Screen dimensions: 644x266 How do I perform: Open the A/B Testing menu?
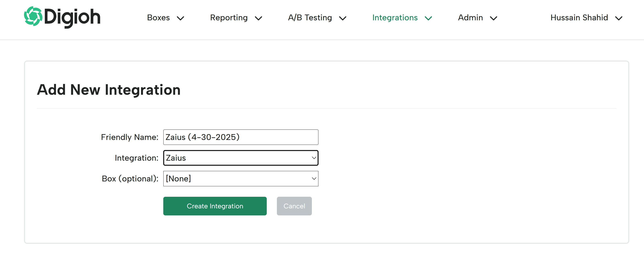click(317, 18)
